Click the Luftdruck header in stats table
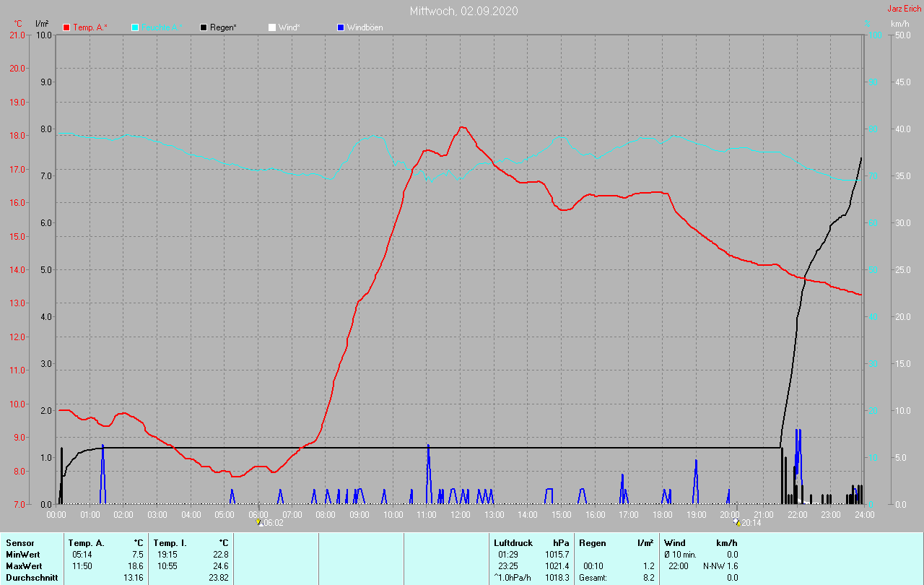Viewport: 924px width, 585px height. [513, 542]
